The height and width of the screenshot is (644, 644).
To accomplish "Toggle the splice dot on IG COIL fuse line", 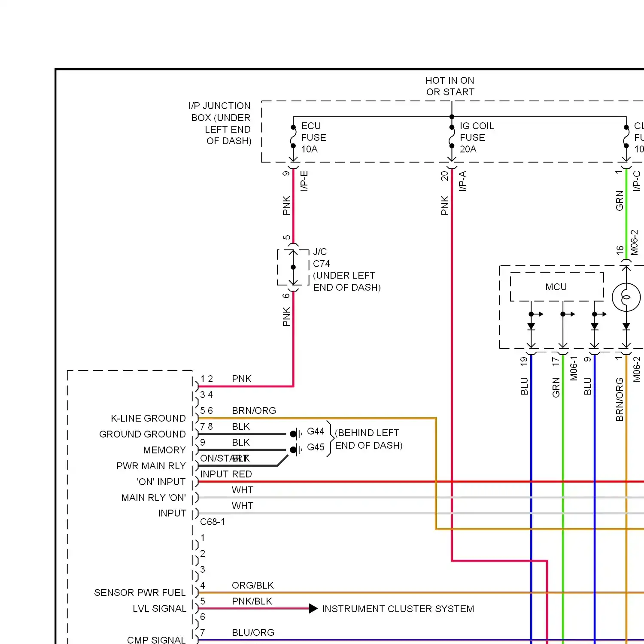I will [x=452, y=127].
